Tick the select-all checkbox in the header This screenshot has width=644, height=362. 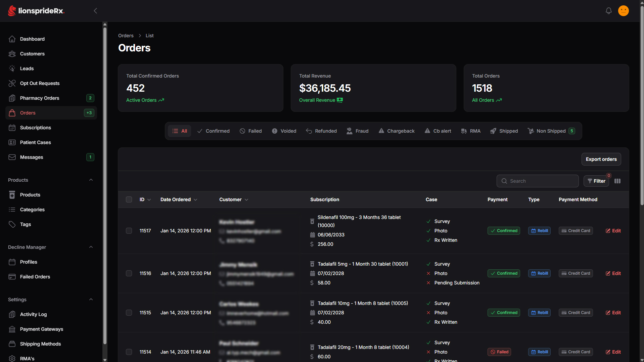129,199
